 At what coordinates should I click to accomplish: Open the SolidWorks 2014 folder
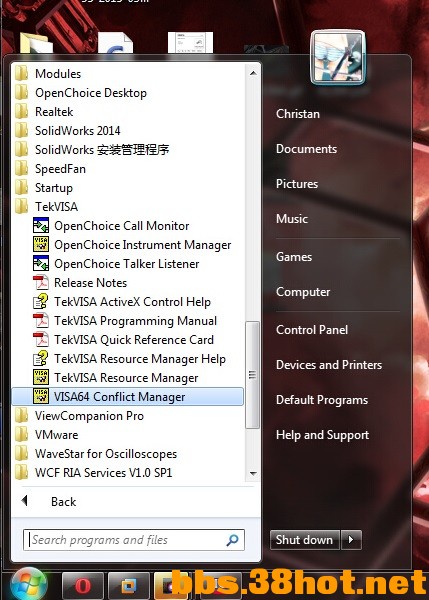tap(128, 130)
